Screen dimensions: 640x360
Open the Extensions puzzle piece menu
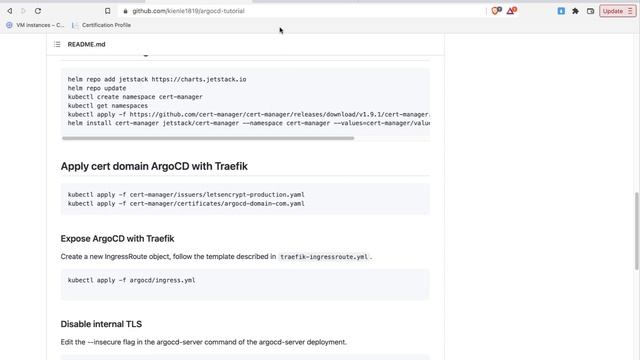click(576, 11)
